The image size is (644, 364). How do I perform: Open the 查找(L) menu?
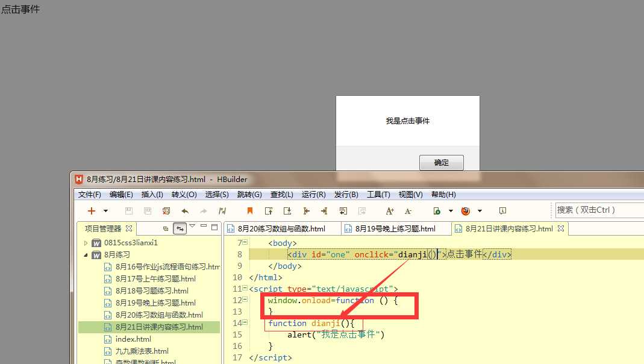tap(282, 194)
